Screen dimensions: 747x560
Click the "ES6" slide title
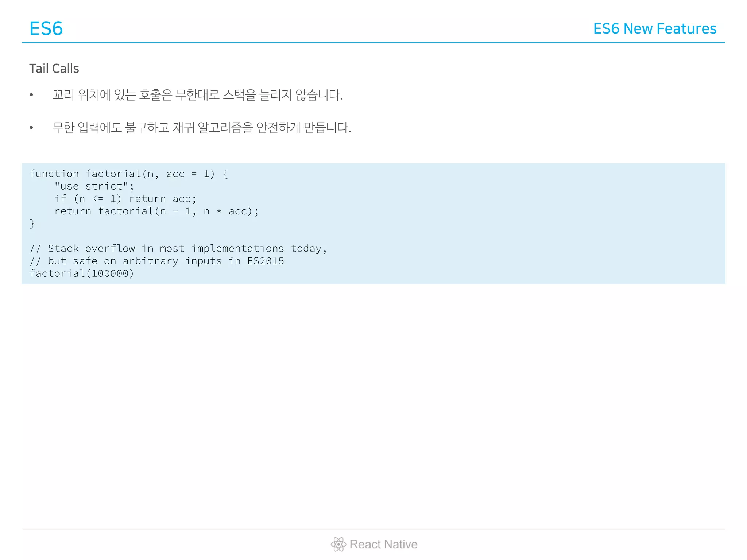pos(46,28)
